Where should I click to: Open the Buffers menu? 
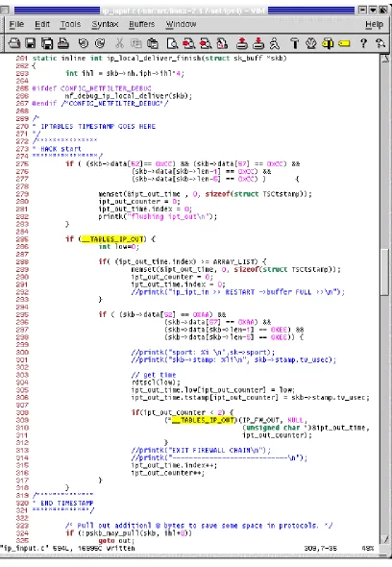142,24
